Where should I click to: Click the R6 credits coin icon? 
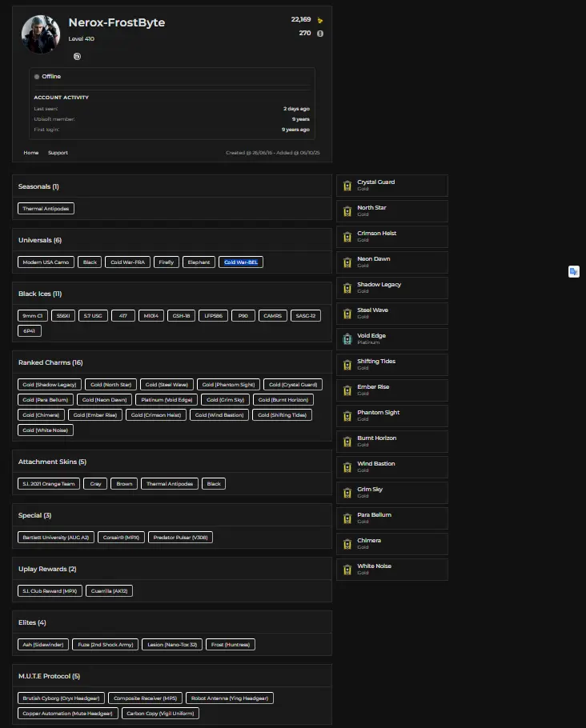pyautogui.click(x=320, y=34)
